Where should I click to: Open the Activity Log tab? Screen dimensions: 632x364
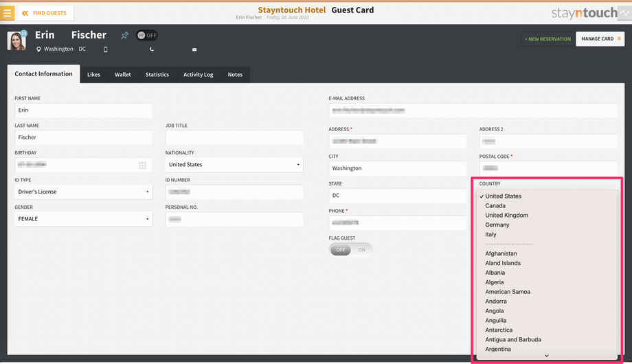(x=199, y=75)
